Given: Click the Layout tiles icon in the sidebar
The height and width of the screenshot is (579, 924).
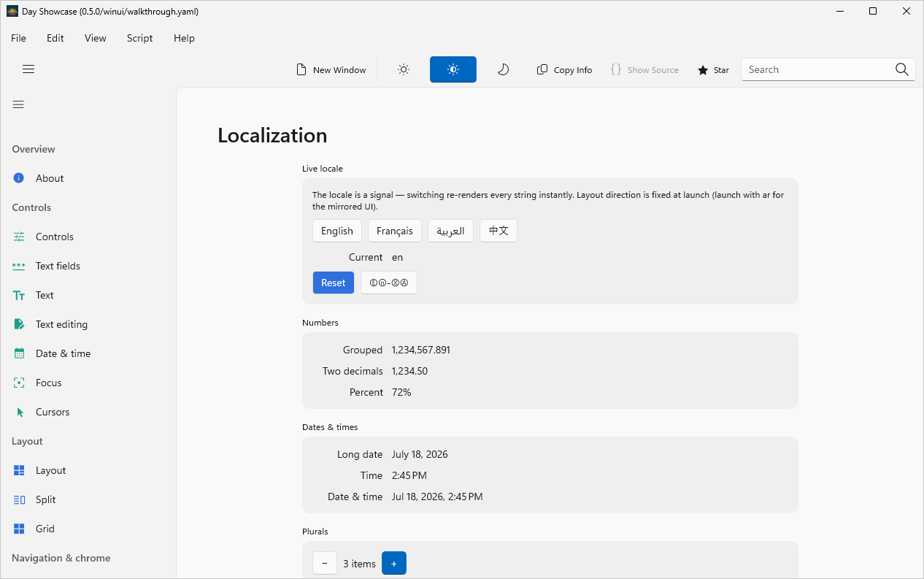Looking at the screenshot, I should pos(19,470).
